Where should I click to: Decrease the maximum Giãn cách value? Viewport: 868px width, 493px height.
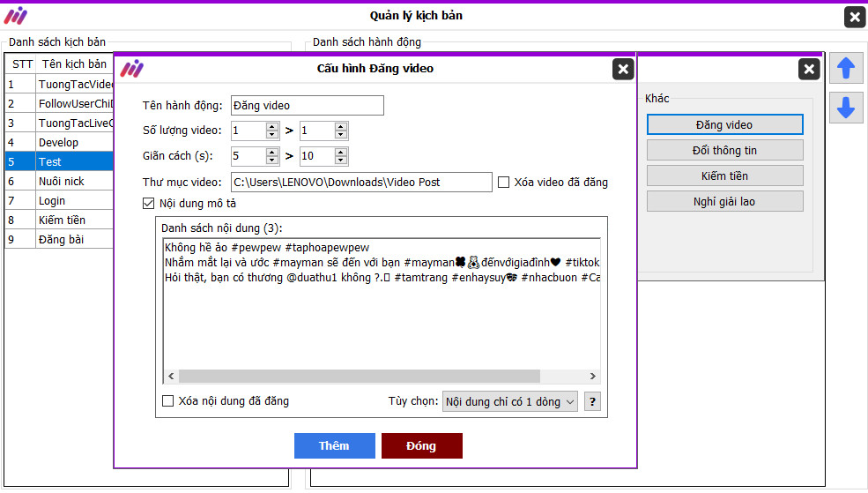click(x=341, y=161)
